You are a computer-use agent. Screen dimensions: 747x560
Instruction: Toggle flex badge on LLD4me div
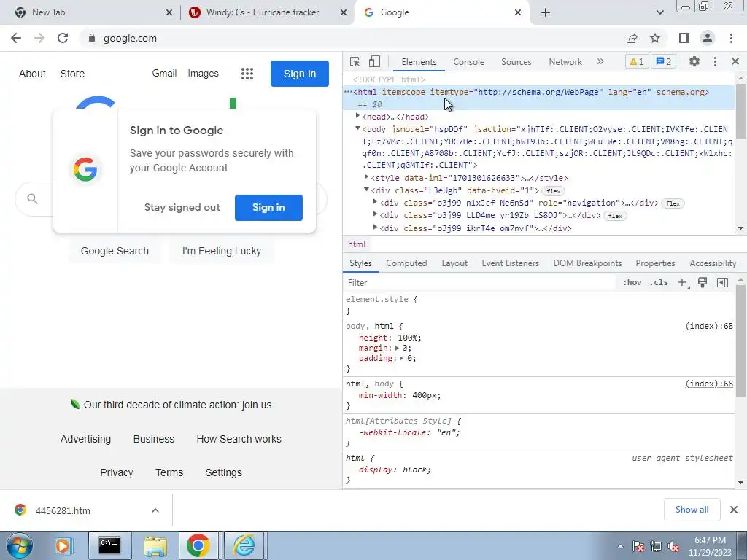pyautogui.click(x=615, y=216)
